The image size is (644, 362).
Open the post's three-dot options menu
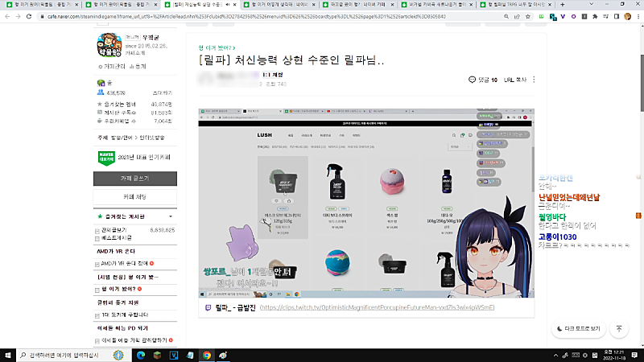click(x=534, y=80)
